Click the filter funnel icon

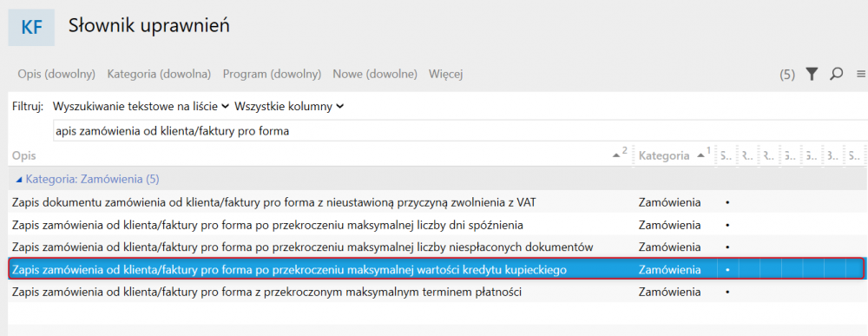click(x=812, y=74)
